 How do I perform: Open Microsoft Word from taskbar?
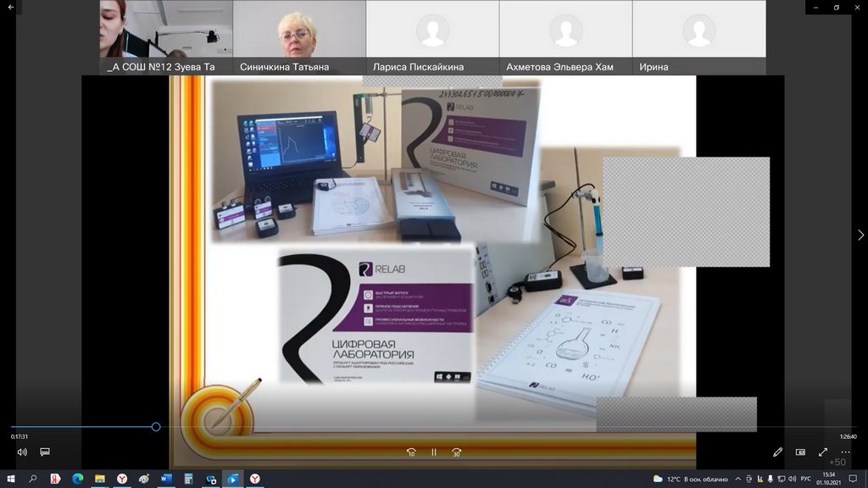click(166, 479)
